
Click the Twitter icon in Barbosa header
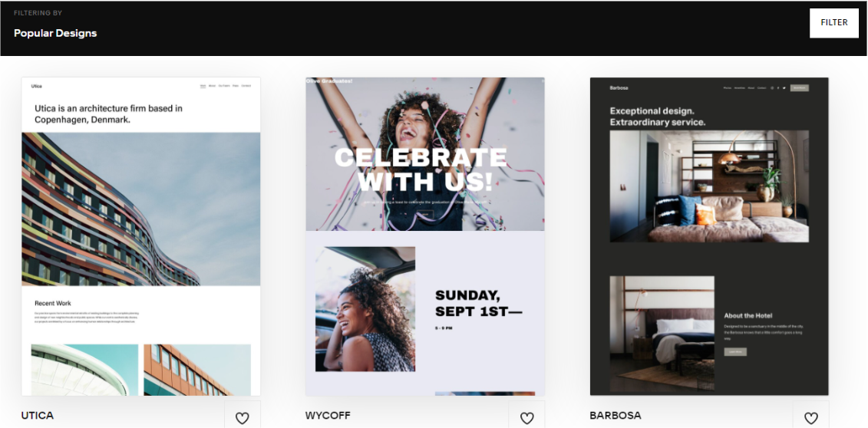(x=784, y=88)
